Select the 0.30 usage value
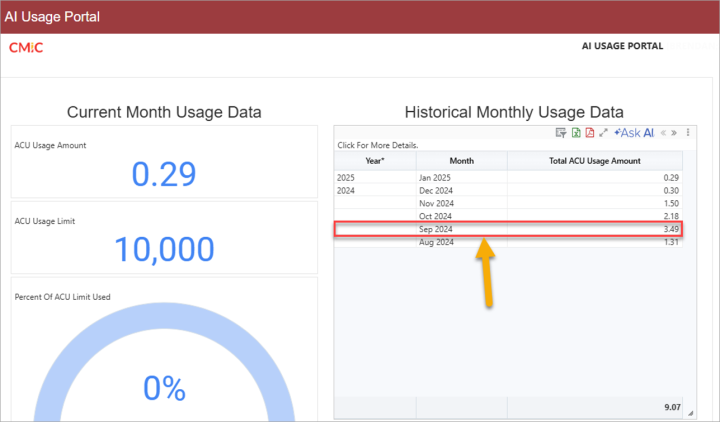Screen dimensions: 720x422 pyautogui.click(x=671, y=191)
